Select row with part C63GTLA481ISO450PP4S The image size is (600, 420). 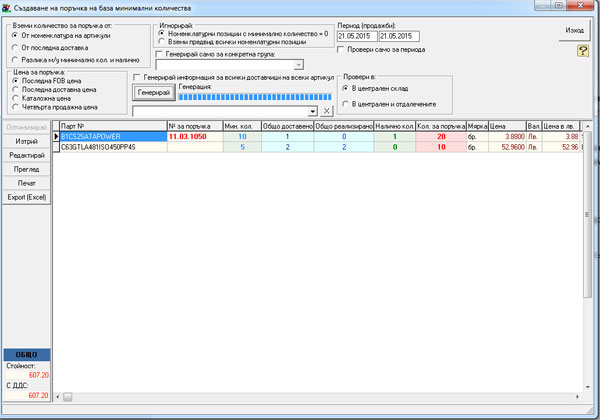(110, 146)
